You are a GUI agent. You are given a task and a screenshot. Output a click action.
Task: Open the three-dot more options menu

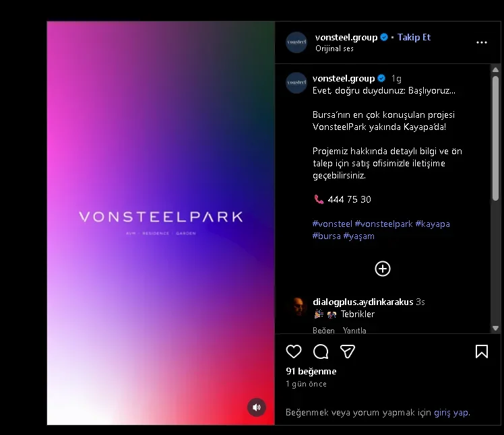(482, 42)
